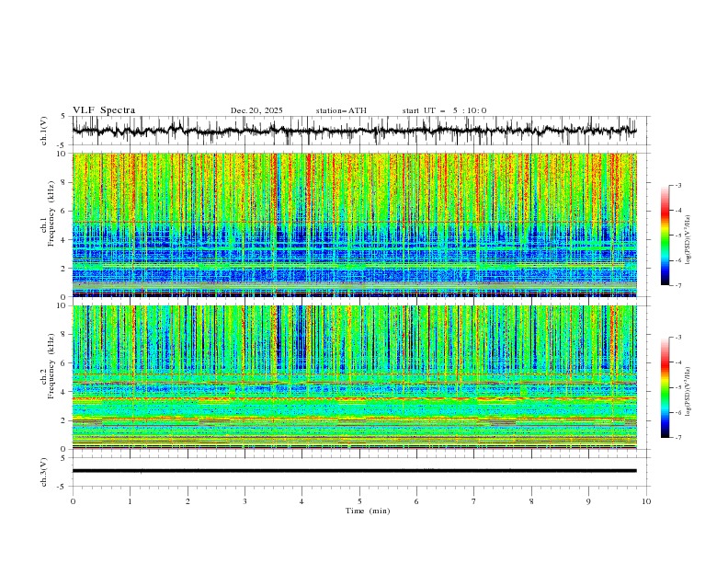
Task: Click time axis tick label "3"
Action: coord(245,501)
